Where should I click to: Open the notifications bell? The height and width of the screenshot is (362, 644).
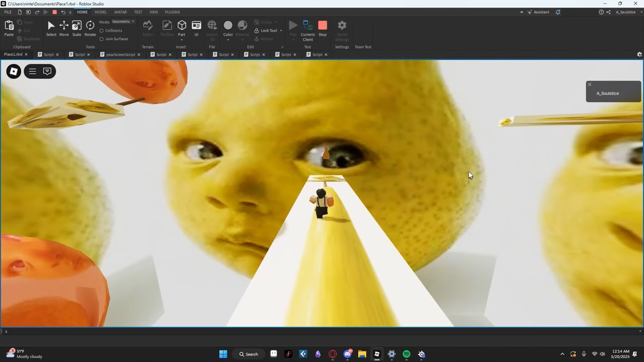tap(558, 12)
